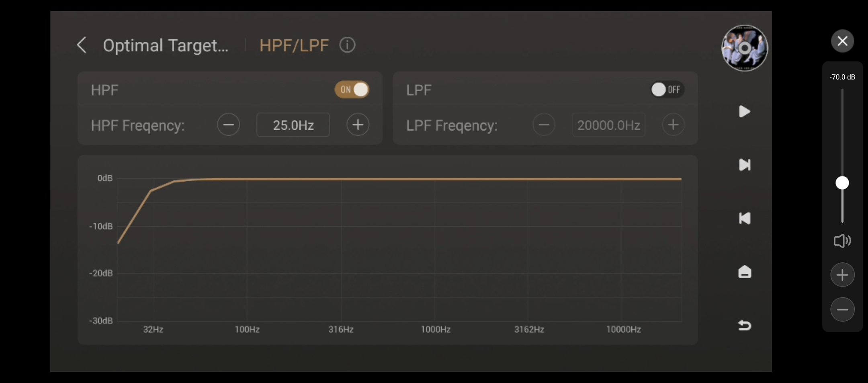Click the volume slider handle

(x=842, y=183)
